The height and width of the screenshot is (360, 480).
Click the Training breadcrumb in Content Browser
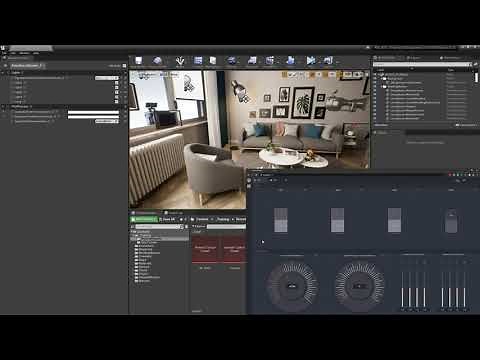(x=223, y=219)
